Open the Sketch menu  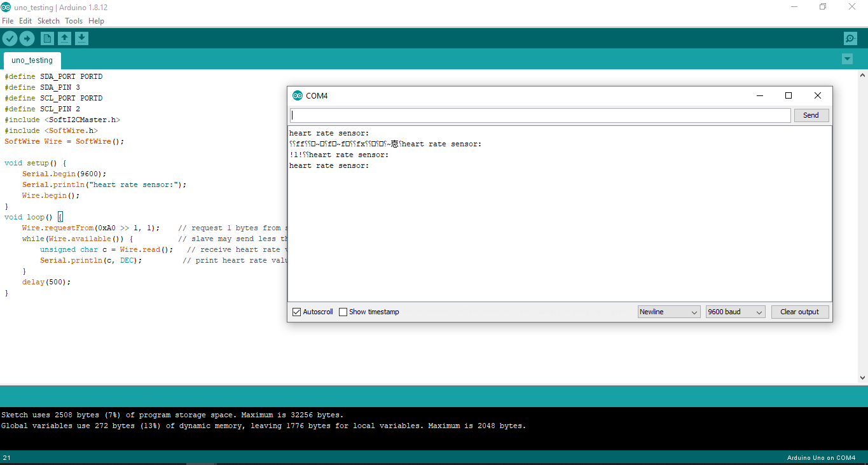[x=48, y=21]
